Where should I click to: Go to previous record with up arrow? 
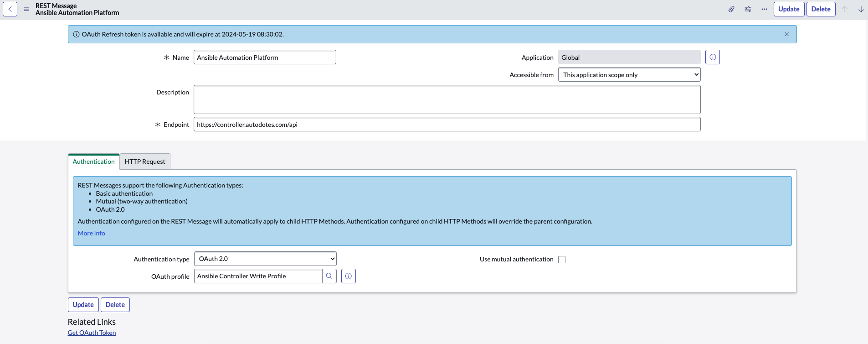(845, 9)
